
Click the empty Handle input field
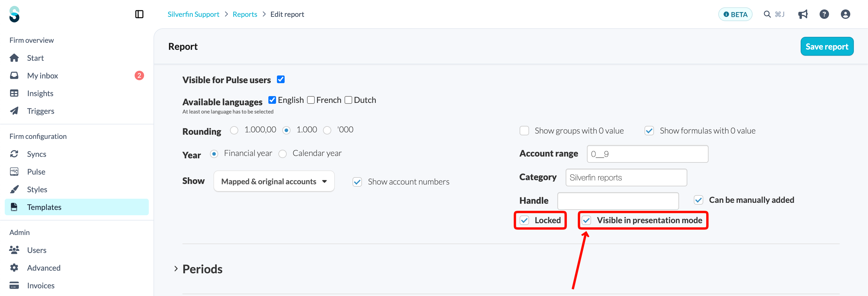tap(618, 201)
